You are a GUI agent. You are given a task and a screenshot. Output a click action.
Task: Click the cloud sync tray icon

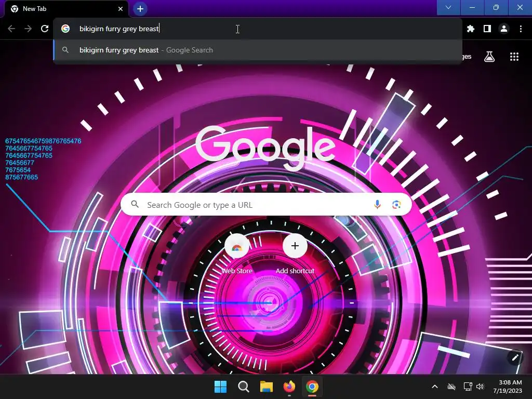pos(451,387)
